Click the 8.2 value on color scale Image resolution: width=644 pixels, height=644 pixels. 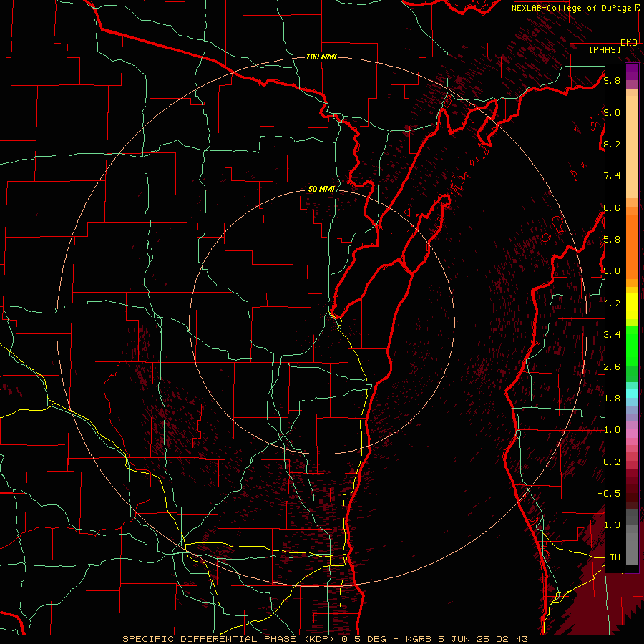(x=612, y=144)
